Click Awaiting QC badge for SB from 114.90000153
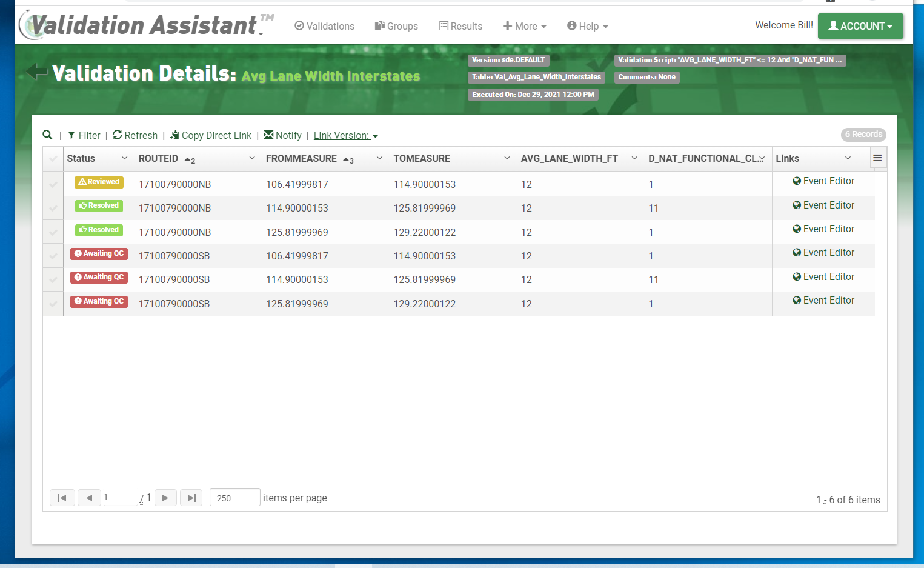Viewport: 924px width, 568px height. (99, 277)
